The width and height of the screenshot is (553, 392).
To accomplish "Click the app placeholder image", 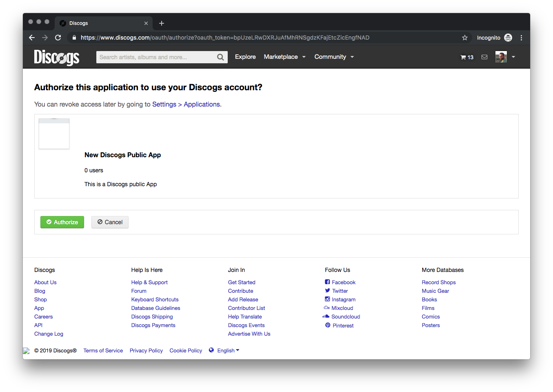I will (x=54, y=134).
